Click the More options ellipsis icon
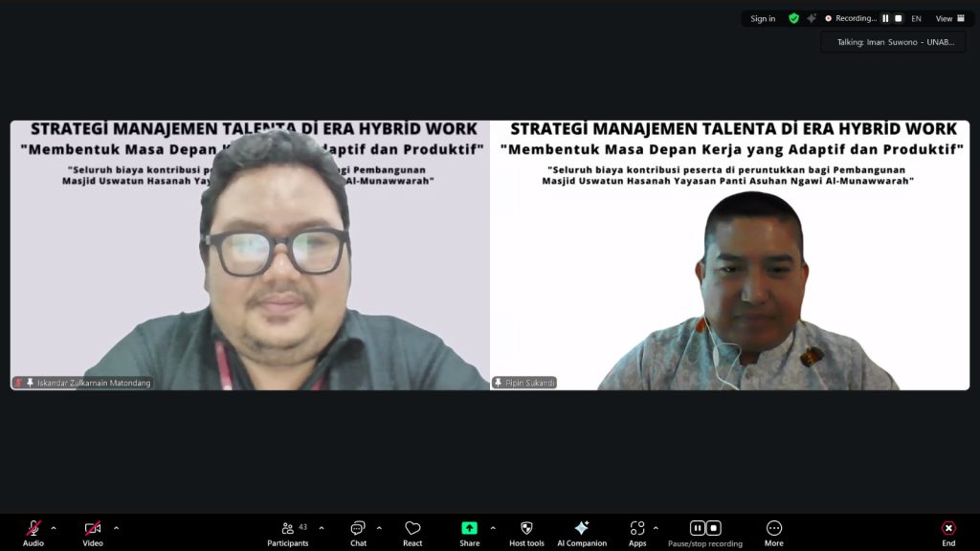This screenshot has height=551, width=980. (773, 529)
